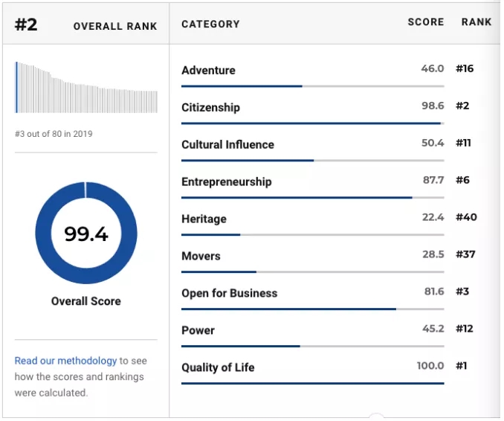Click the #2 Overall Rank heading

tap(85, 25)
